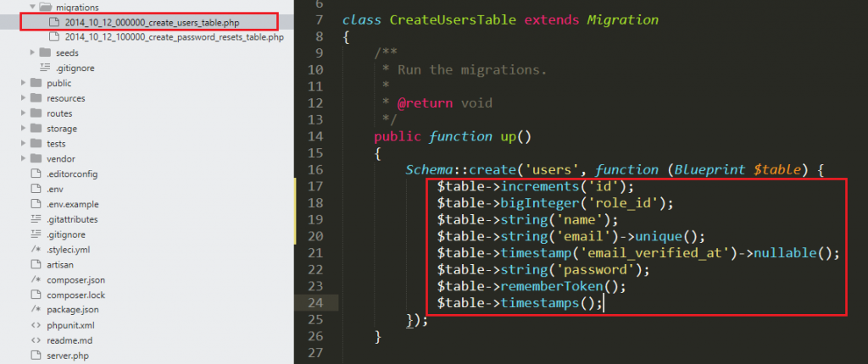Click the file icon beside artisan
868x364 pixels.
36,264
